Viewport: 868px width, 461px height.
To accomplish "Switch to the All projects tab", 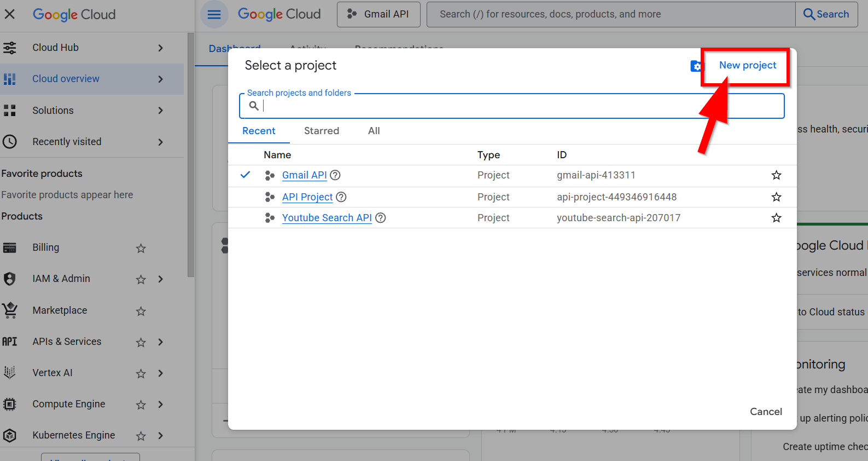I will [x=374, y=131].
